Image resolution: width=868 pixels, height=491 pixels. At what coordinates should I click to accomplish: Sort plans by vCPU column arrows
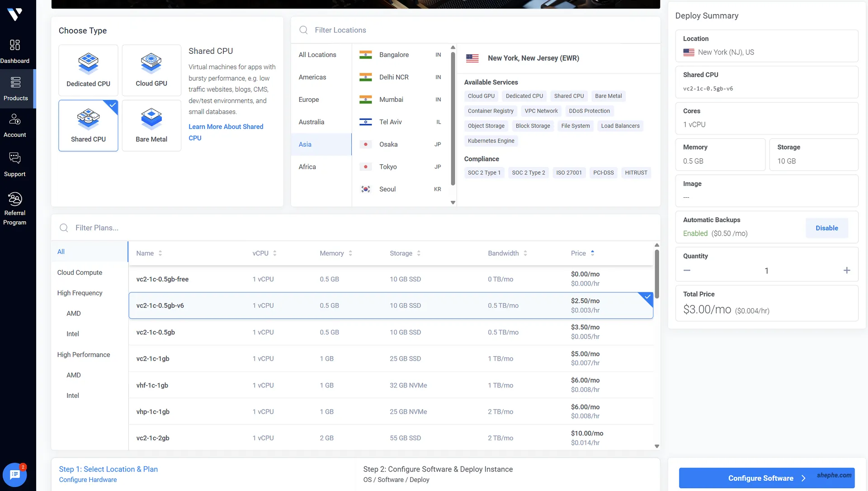(275, 253)
